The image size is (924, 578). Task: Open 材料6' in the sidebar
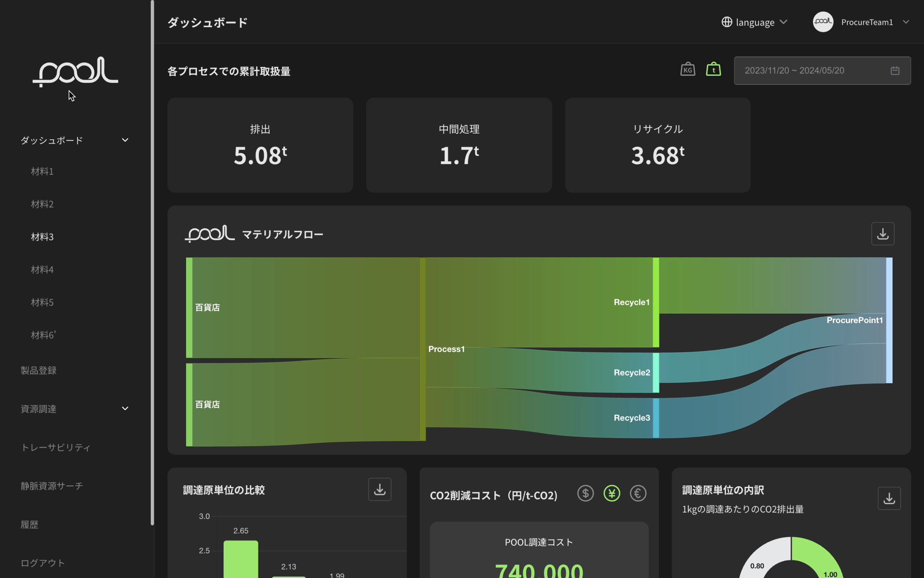tap(43, 335)
